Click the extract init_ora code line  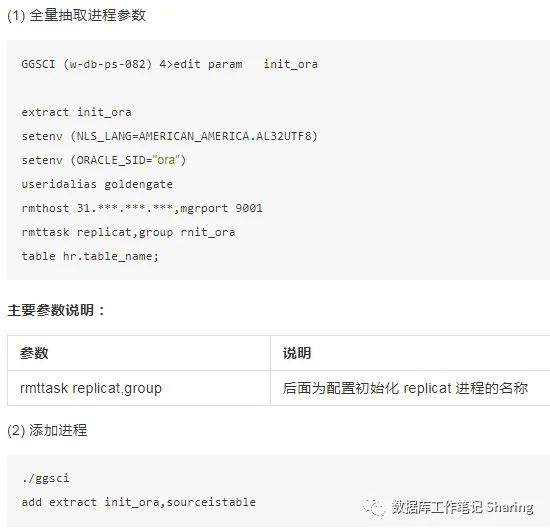(x=76, y=112)
